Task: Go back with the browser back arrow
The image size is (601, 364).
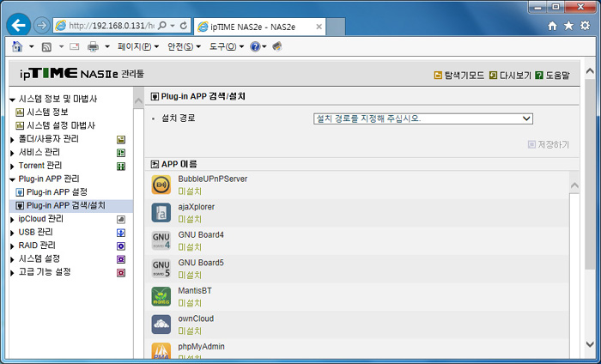Action: click(18, 25)
